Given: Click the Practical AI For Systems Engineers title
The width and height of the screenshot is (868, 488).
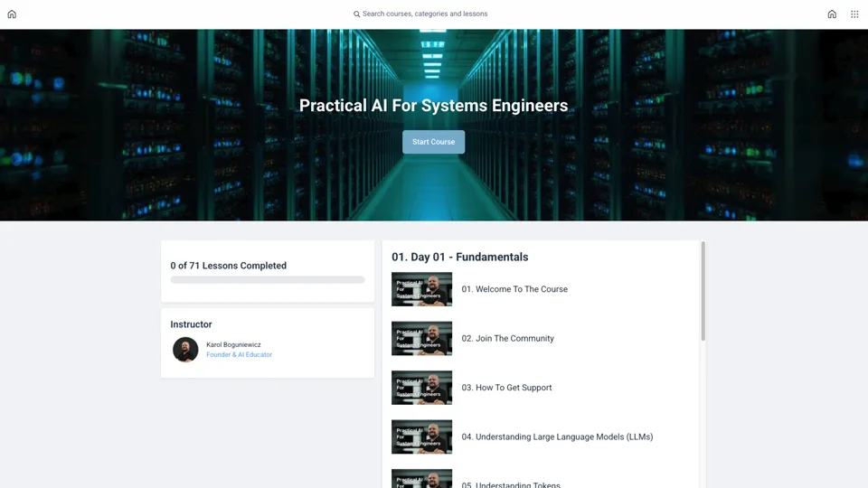Looking at the screenshot, I should pos(433,106).
